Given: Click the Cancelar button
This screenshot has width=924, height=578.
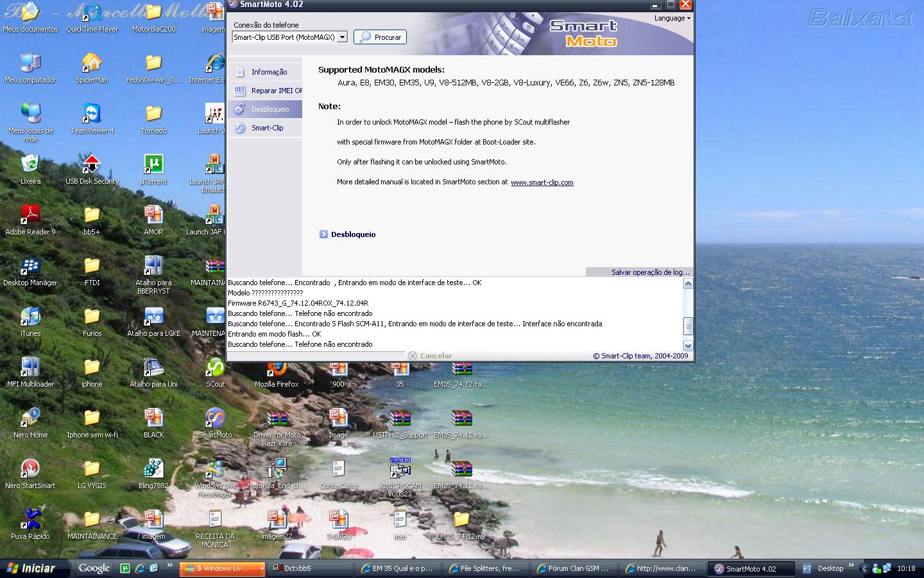Looking at the screenshot, I should click(x=430, y=356).
